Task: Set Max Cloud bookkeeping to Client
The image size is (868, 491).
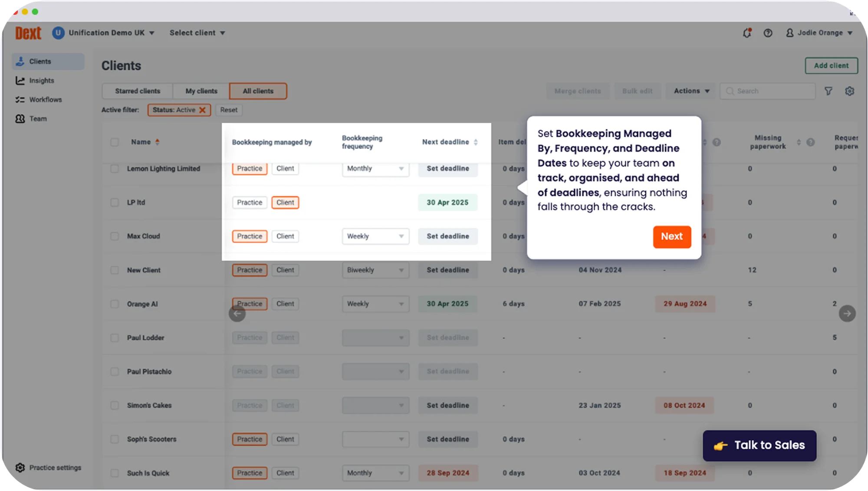Action: [285, 236]
